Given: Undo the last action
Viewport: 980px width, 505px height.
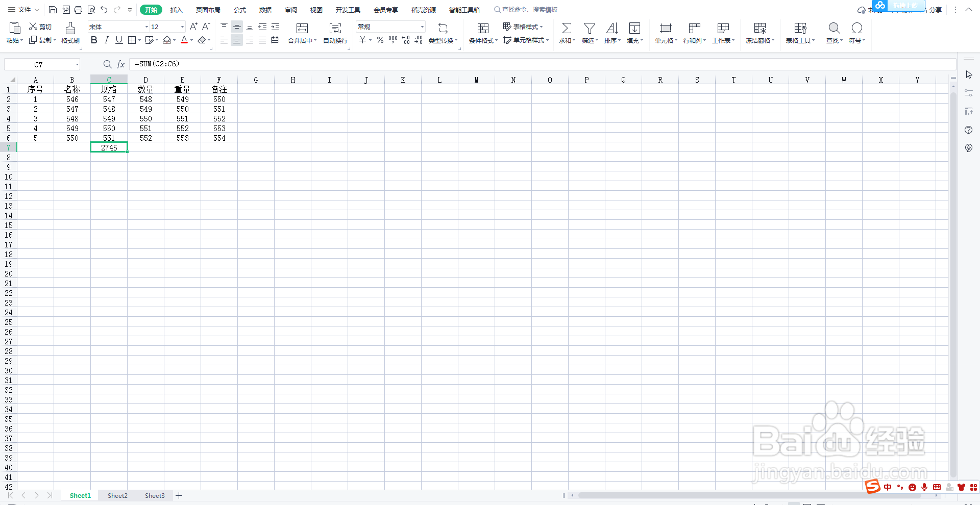Looking at the screenshot, I should click(104, 10).
